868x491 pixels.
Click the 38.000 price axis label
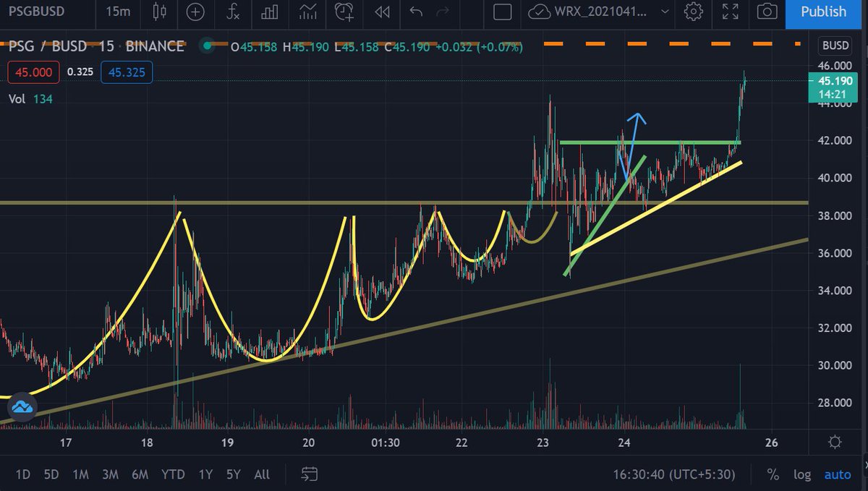coord(835,215)
